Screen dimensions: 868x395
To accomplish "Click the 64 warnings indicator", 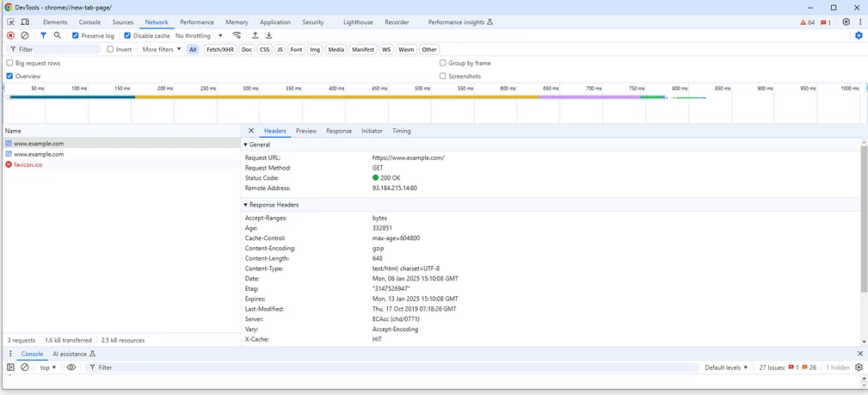I will click(807, 22).
